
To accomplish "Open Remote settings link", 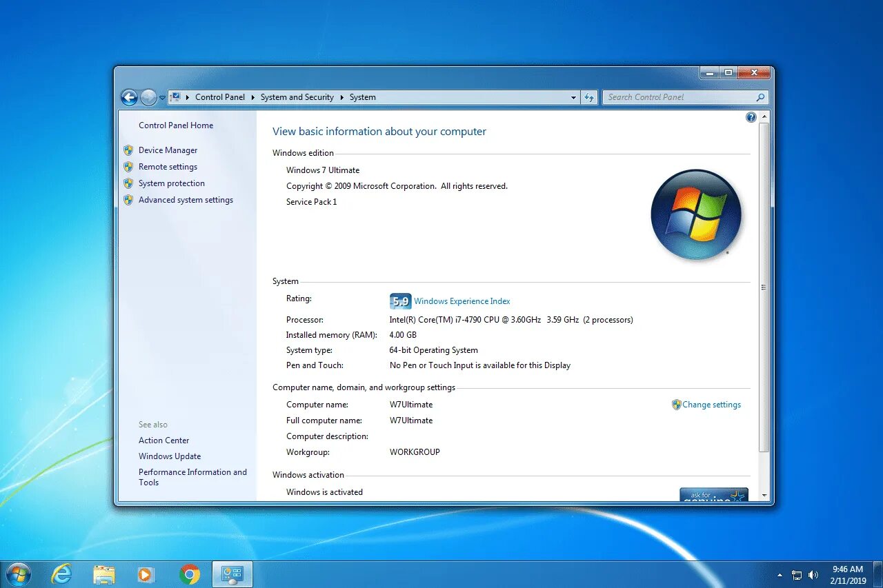I will tap(168, 167).
